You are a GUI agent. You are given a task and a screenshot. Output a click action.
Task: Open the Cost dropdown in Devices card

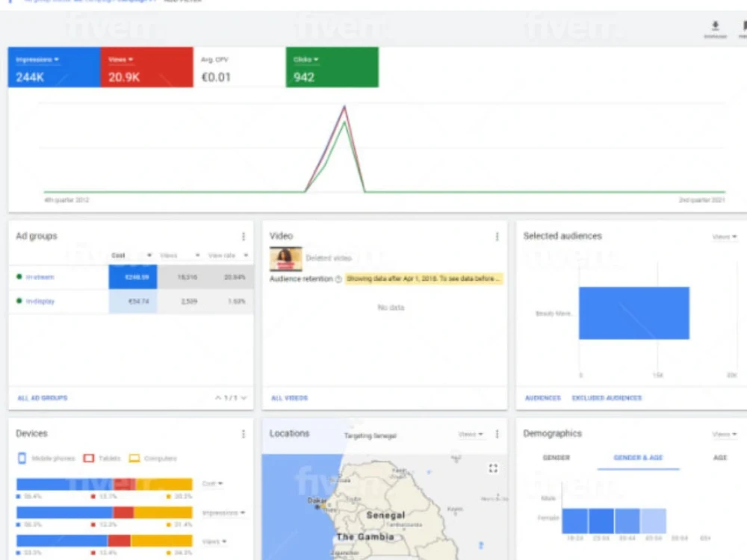click(x=212, y=484)
